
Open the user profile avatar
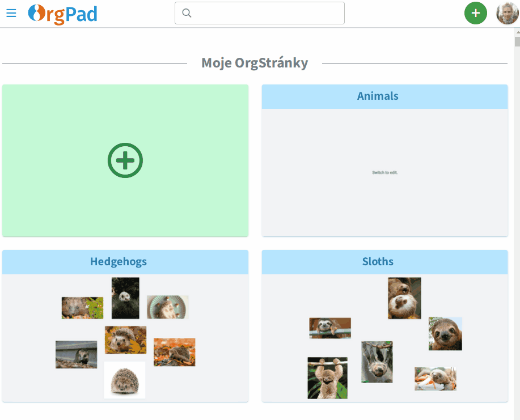click(507, 13)
